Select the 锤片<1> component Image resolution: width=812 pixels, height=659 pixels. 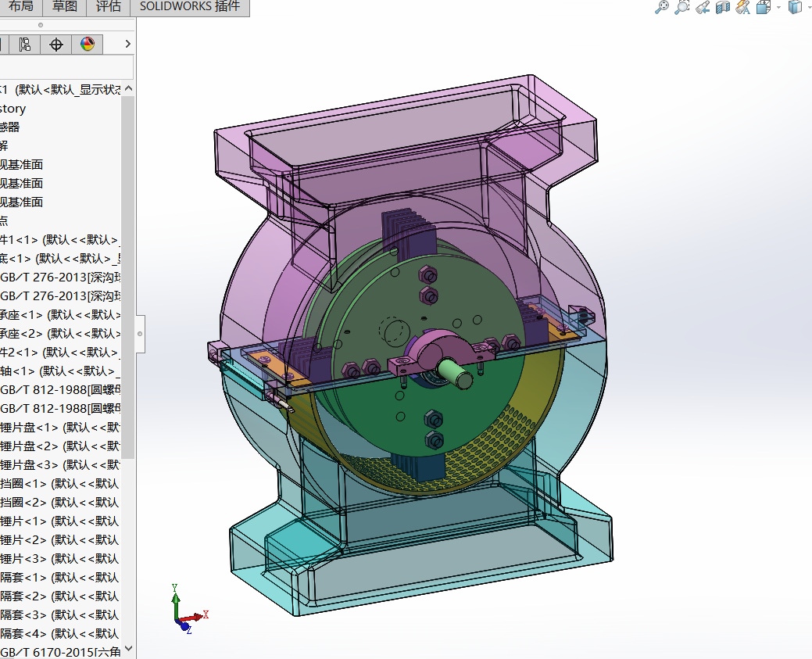[x=60, y=521]
